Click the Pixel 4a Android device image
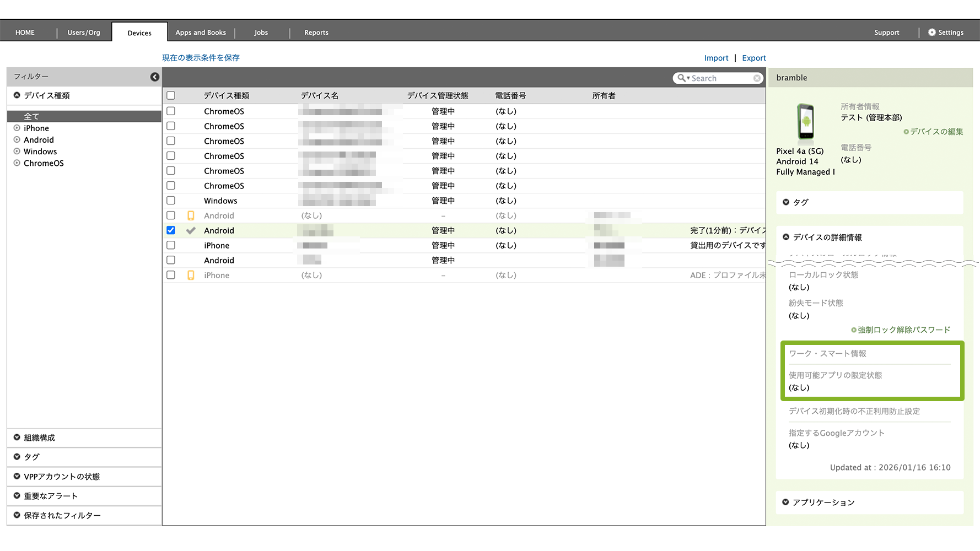The width and height of the screenshot is (980, 551). [x=805, y=122]
